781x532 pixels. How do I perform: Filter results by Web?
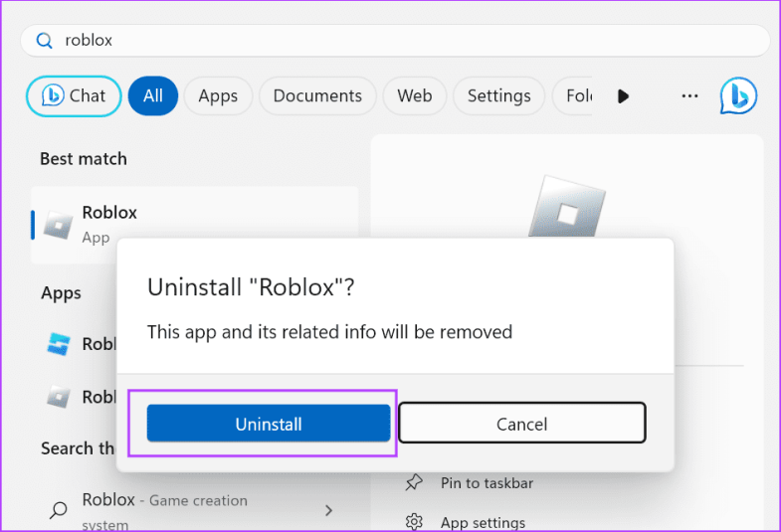click(x=414, y=96)
